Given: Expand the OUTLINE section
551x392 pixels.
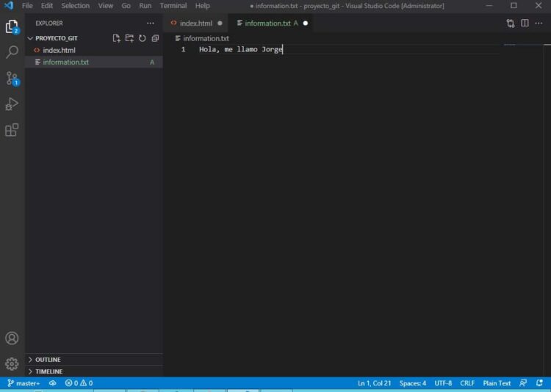Looking at the screenshot, I should (94, 360).
